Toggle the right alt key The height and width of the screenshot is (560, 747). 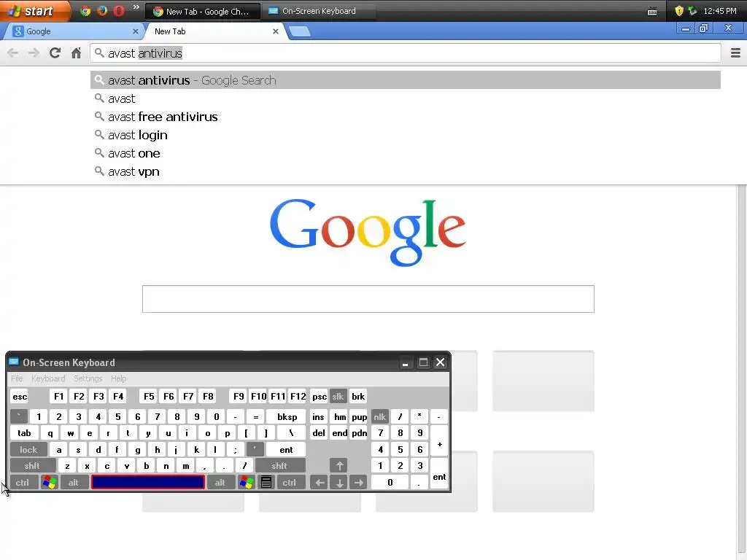click(x=220, y=483)
